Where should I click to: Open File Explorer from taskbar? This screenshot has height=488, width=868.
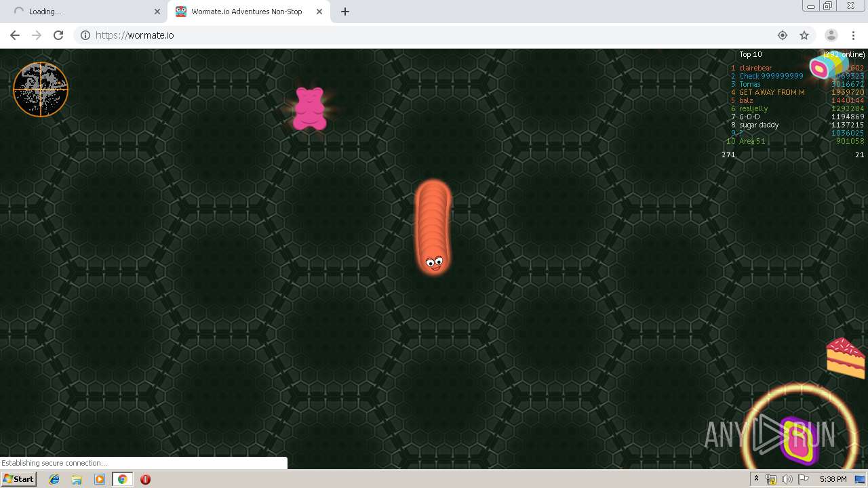point(77,479)
